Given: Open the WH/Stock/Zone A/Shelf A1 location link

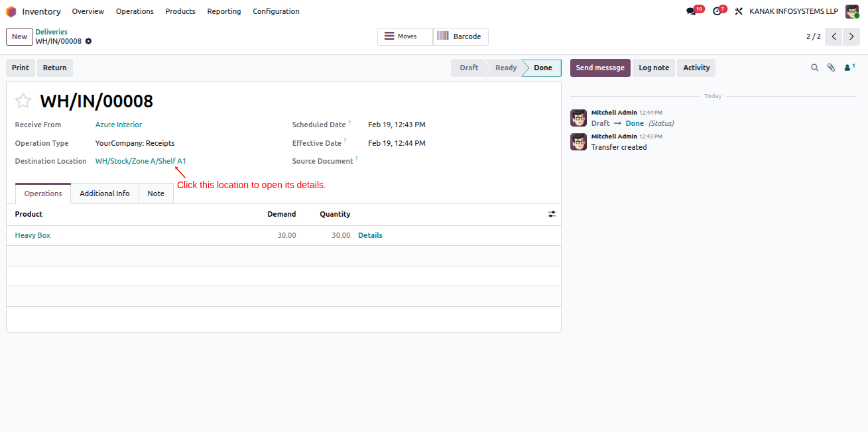Looking at the screenshot, I should [141, 161].
